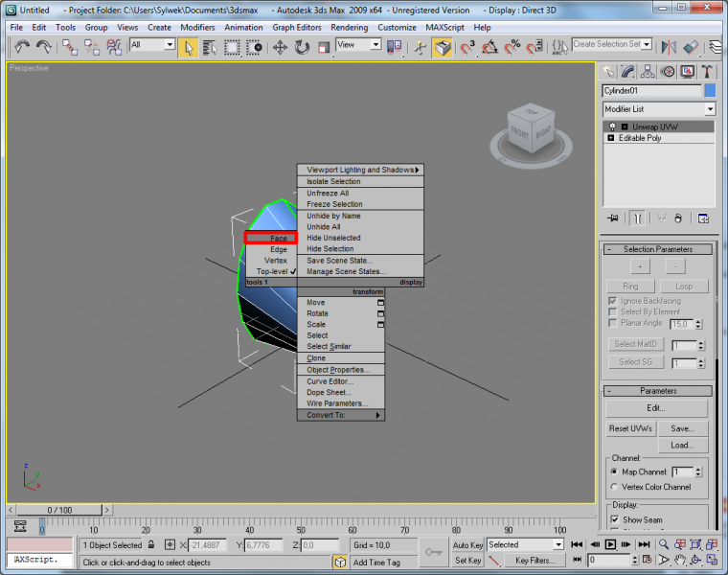Choose the Map Channel radio button
The image size is (728, 575).
click(x=614, y=471)
